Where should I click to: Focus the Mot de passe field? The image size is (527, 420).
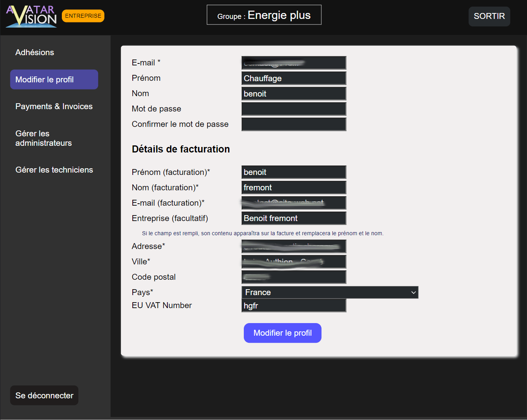click(294, 109)
